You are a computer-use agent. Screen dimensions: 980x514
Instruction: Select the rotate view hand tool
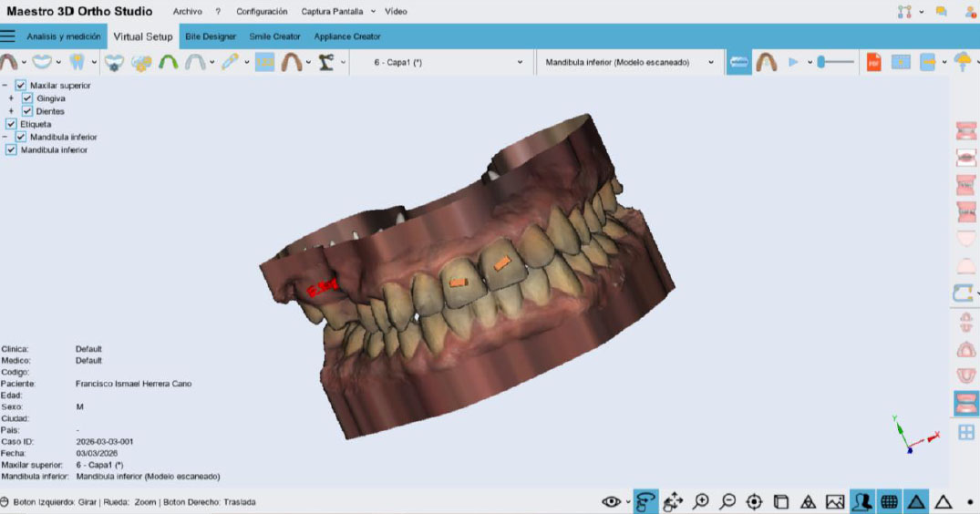coord(645,501)
